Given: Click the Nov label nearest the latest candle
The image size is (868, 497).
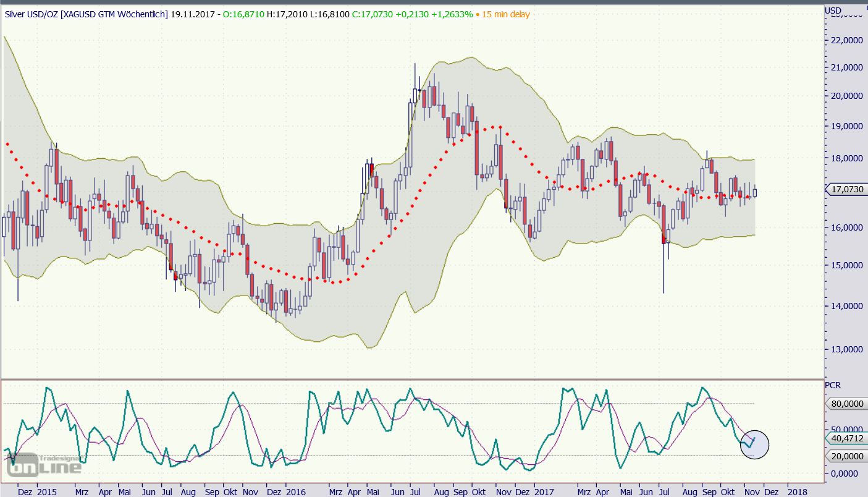Looking at the screenshot, I should tap(751, 492).
